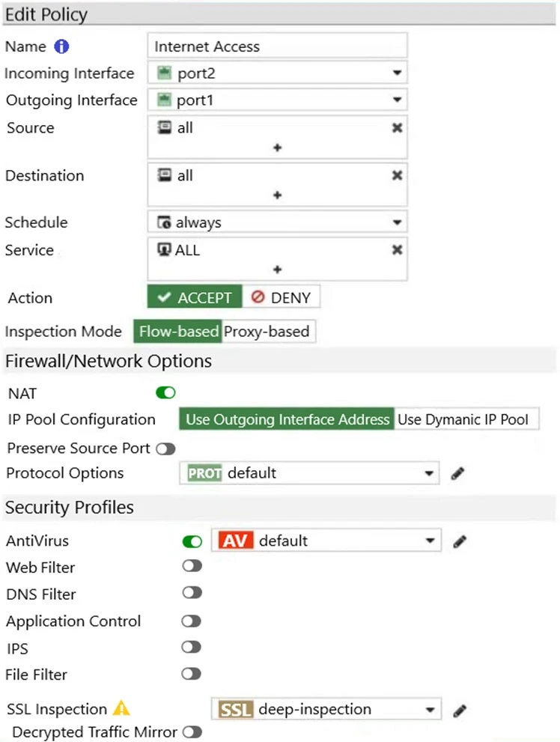Click the SSL Inspection warning triangle
The width and height of the screenshot is (560, 742).
121,708
